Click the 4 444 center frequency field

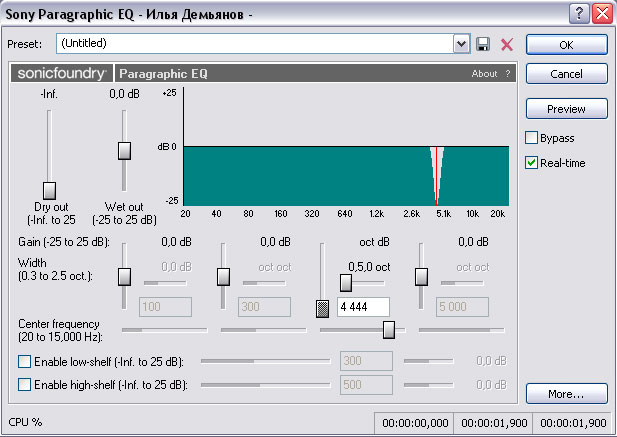coord(364,307)
